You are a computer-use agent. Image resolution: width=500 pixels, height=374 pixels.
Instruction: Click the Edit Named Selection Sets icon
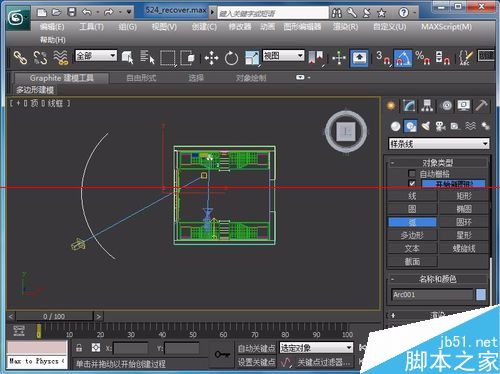466,58
